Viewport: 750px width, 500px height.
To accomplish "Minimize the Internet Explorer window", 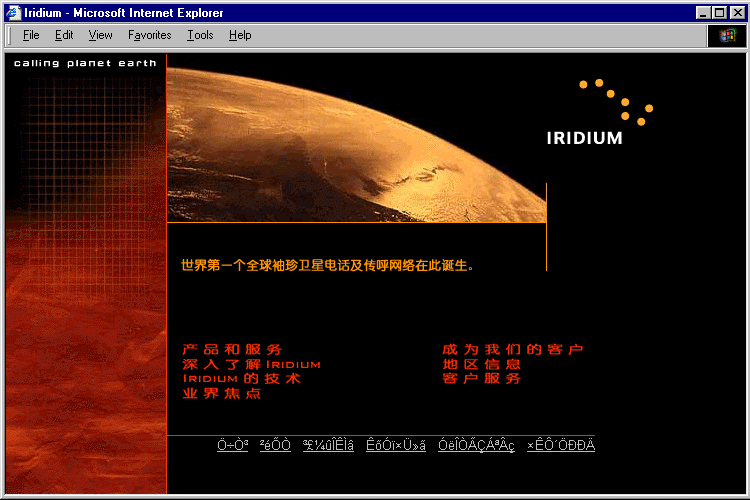I will [x=703, y=13].
